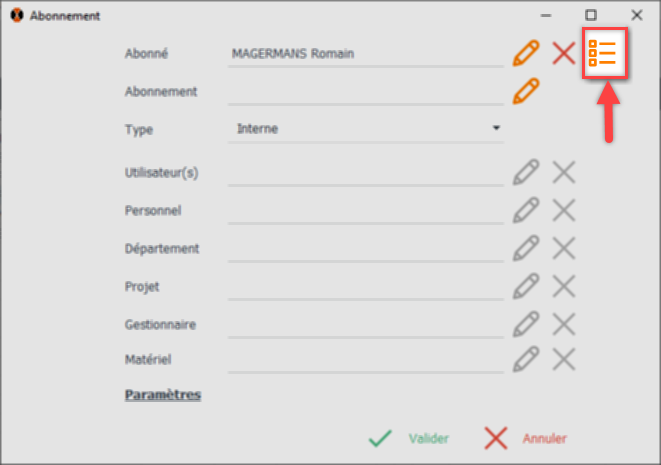Click the Abonné field showing MAGERMANS Romain
Screen dimensions: 661x465
point(365,54)
